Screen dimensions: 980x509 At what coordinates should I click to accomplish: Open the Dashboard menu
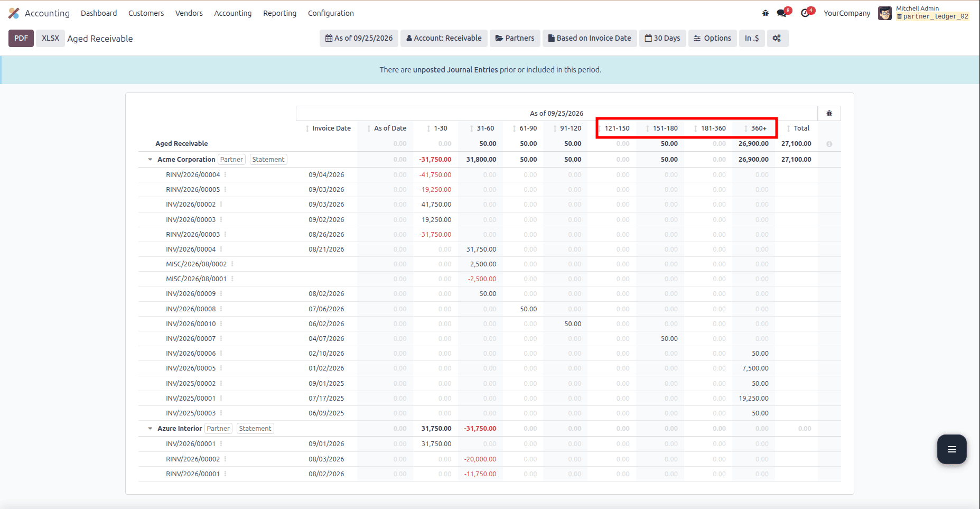click(99, 13)
